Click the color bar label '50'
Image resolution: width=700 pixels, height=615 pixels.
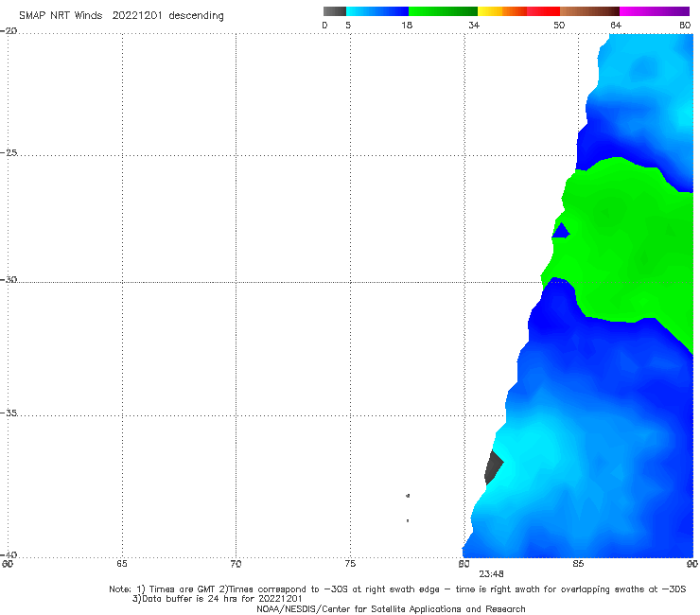tap(559, 25)
